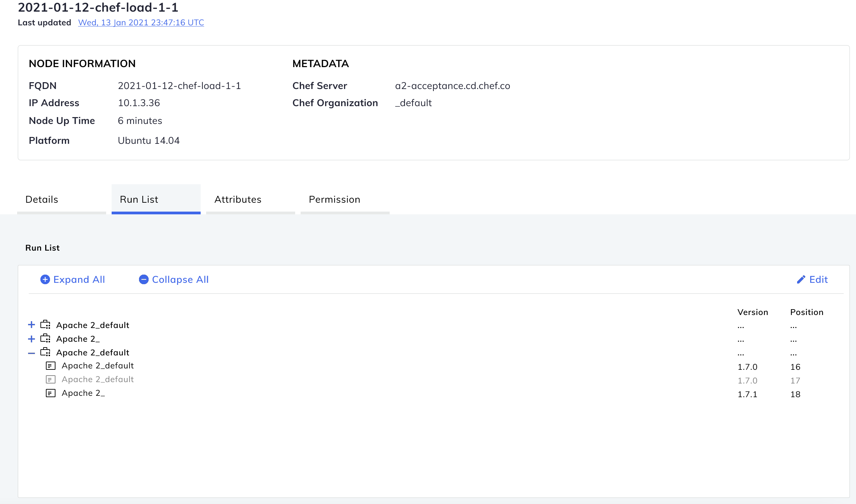This screenshot has height=504, width=856.
Task: Click the 6 minutes uptime value
Action: (x=140, y=121)
